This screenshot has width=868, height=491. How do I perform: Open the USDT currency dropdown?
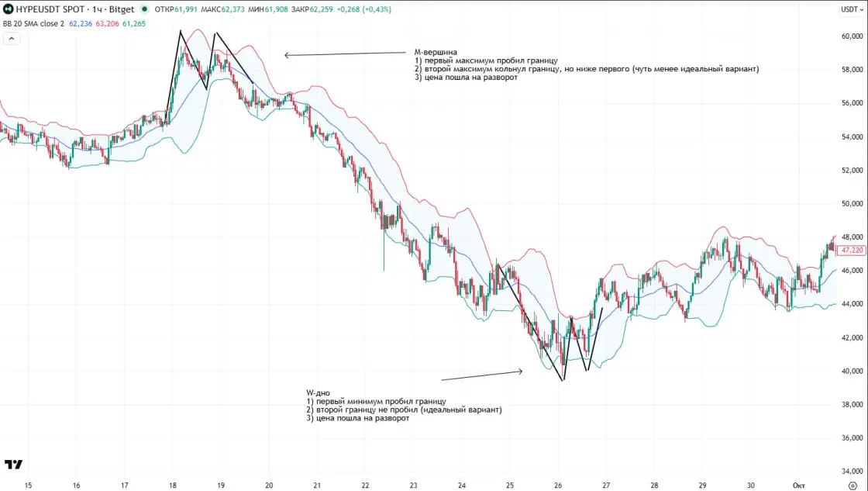(852, 9)
